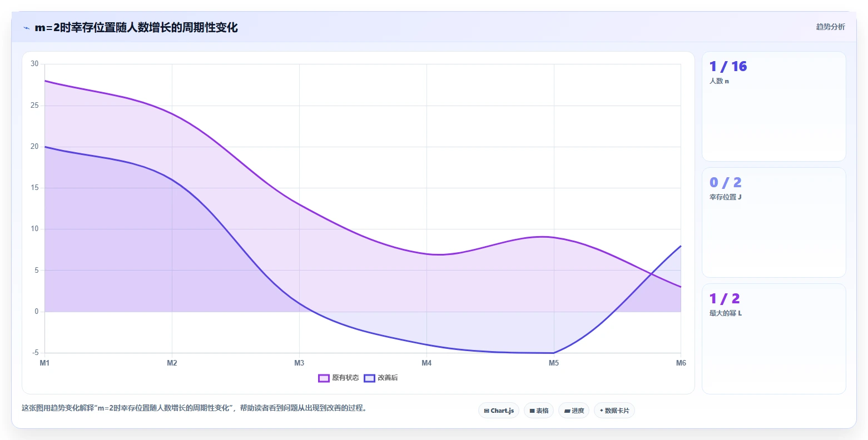
Task: Click the value 0 / 2 text
Action: click(x=725, y=183)
